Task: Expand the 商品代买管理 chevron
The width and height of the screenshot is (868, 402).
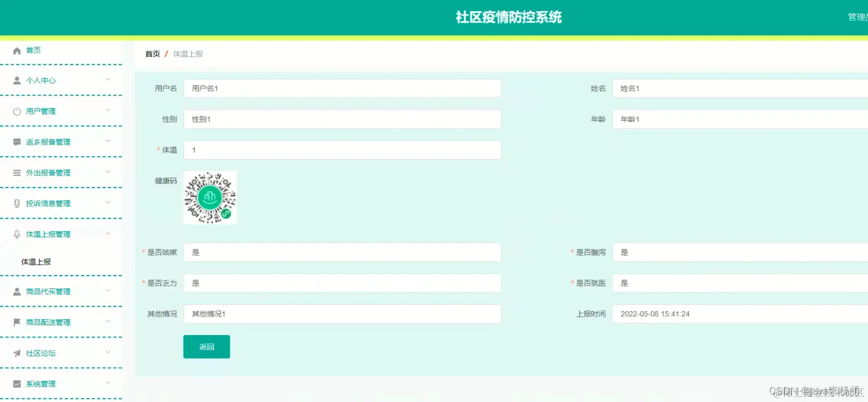Action: point(108,291)
